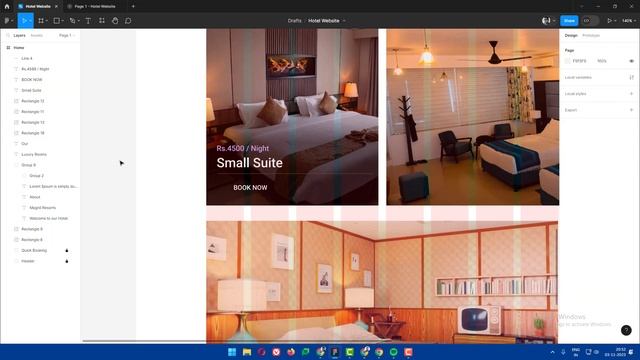Select the Move tool
640x360 pixels.
tap(24, 20)
